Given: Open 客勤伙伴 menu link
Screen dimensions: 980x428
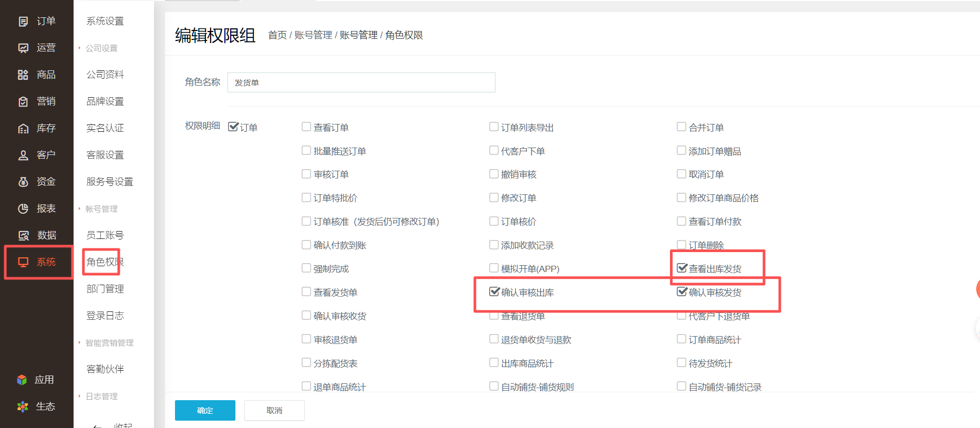Looking at the screenshot, I should [x=105, y=369].
